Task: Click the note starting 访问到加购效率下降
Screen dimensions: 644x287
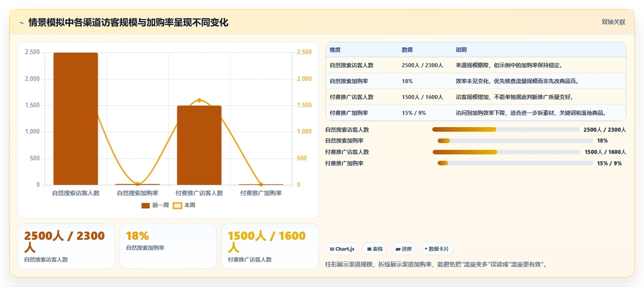Action: point(532,113)
